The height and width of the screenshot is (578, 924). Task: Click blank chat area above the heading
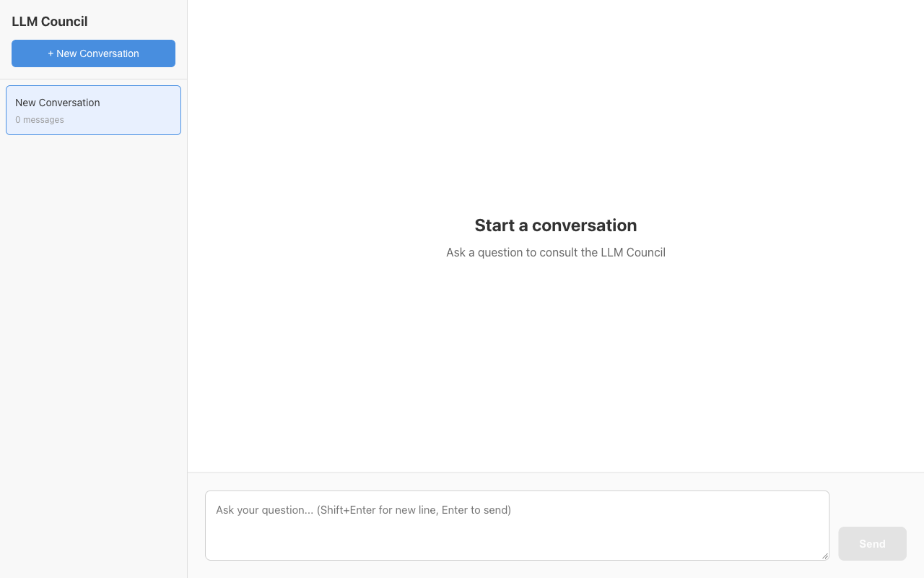pos(556,108)
